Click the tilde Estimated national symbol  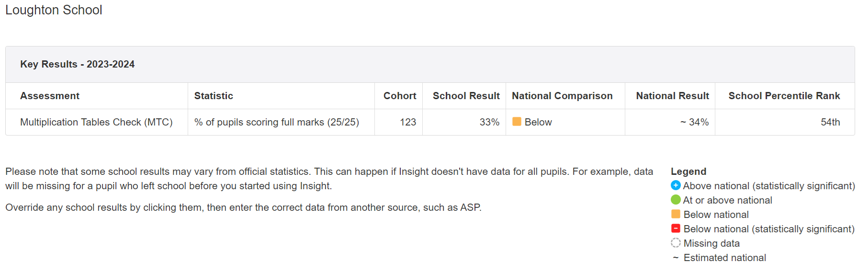pos(676,258)
